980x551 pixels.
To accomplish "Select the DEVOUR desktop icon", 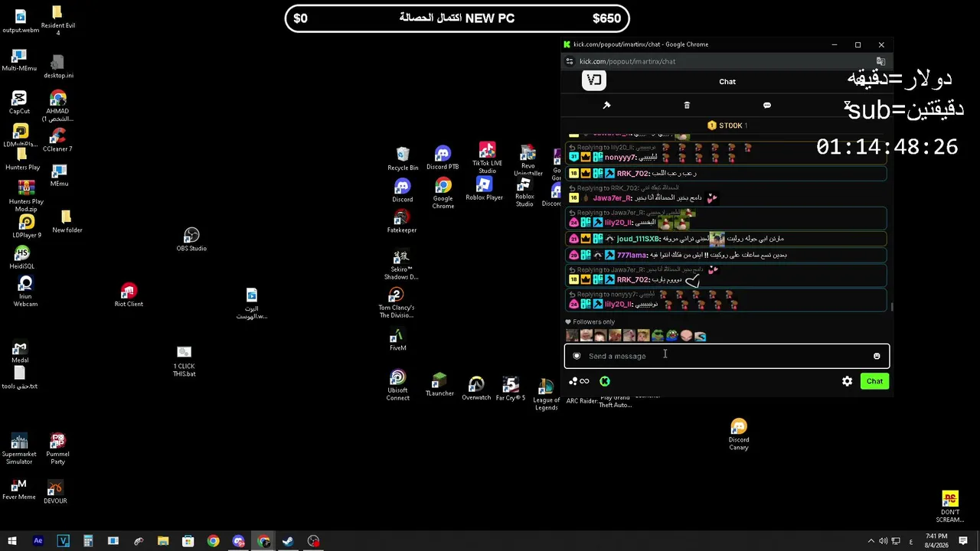I will 55,492.
